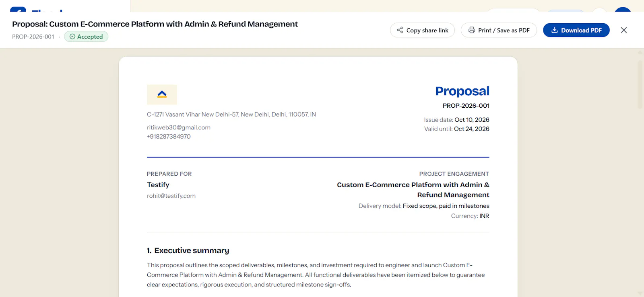Viewport: 644px width, 297px height.
Task: Click the Valid until Oct 24, 2026 text
Action: (x=457, y=129)
